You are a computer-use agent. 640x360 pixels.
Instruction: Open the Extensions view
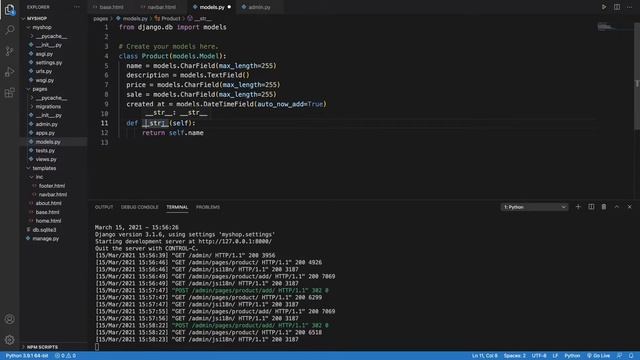click(9, 93)
